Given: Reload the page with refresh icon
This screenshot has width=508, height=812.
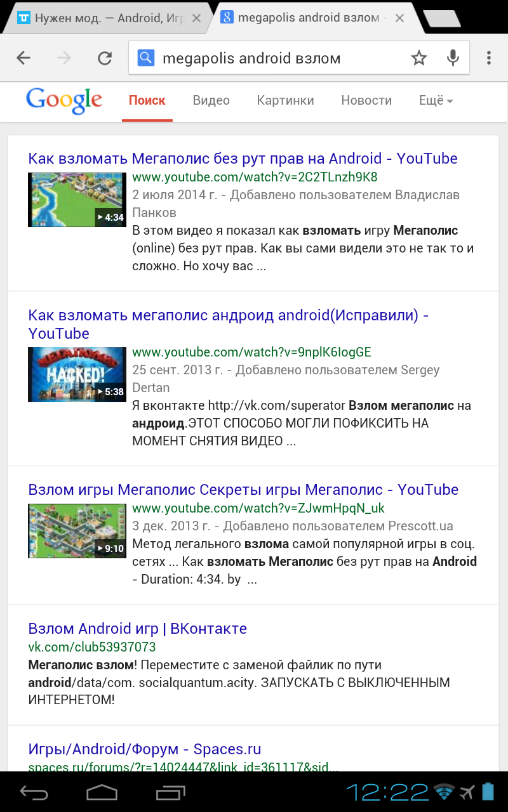Looking at the screenshot, I should point(105,58).
